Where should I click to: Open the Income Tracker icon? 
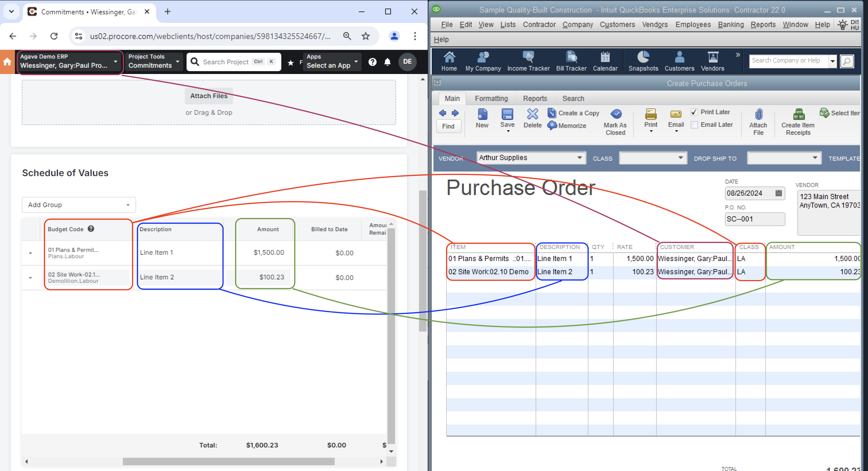[x=528, y=61]
